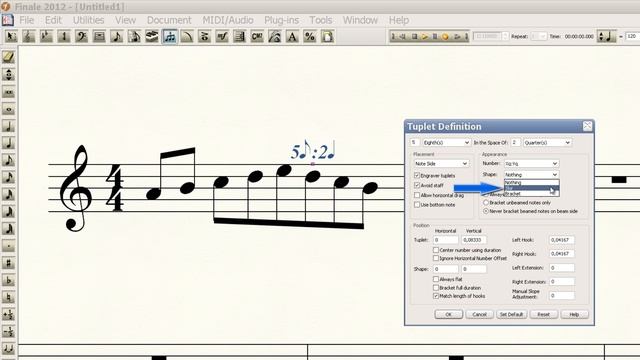Select the Speedy Entry tool

[x=134, y=37]
